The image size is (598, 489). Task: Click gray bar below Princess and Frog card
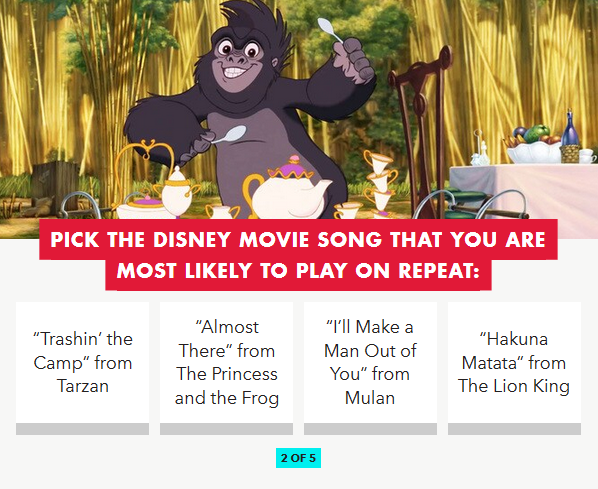[227, 429]
